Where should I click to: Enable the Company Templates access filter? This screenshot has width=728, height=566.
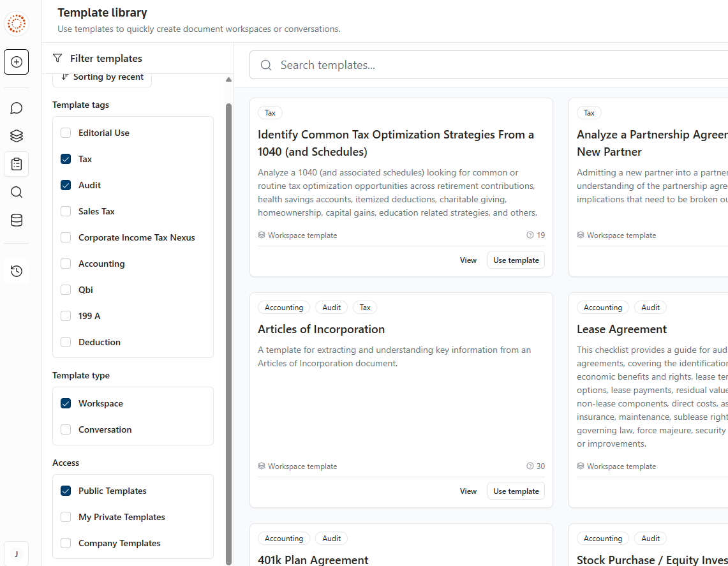[66, 544]
